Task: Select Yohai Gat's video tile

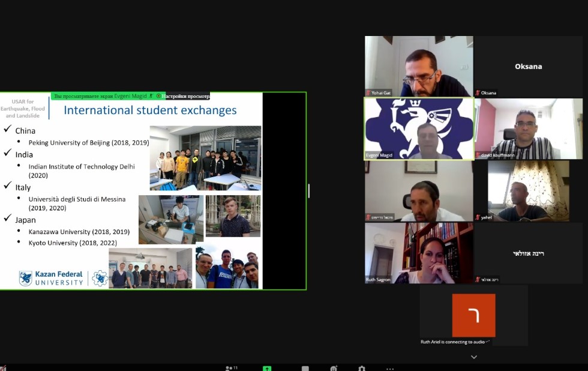Action: click(x=419, y=65)
